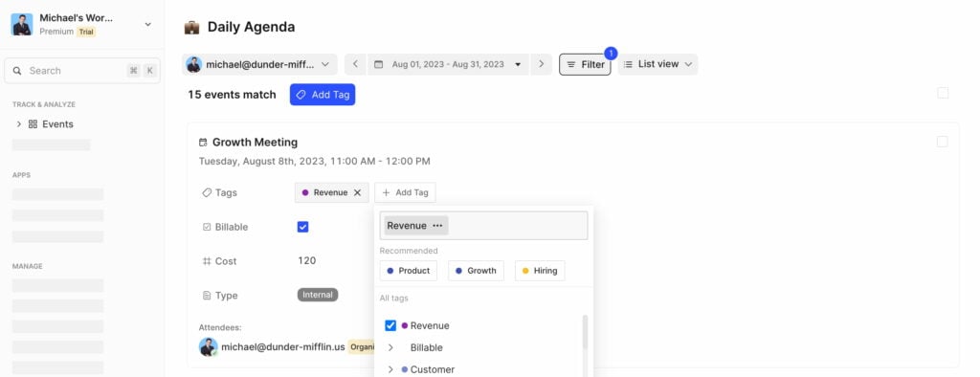980x377 pixels.
Task: Click the blue Add Tag button
Action: coord(323,95)
